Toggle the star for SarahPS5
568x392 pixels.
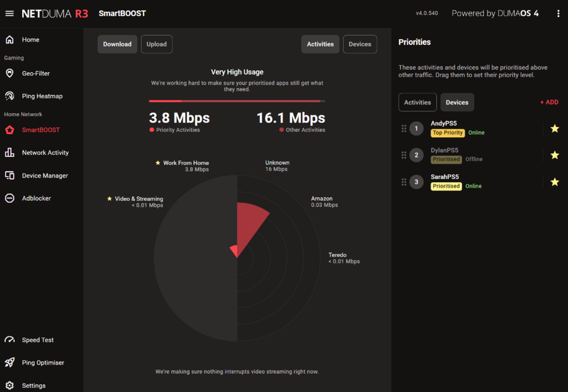[554, 182]
